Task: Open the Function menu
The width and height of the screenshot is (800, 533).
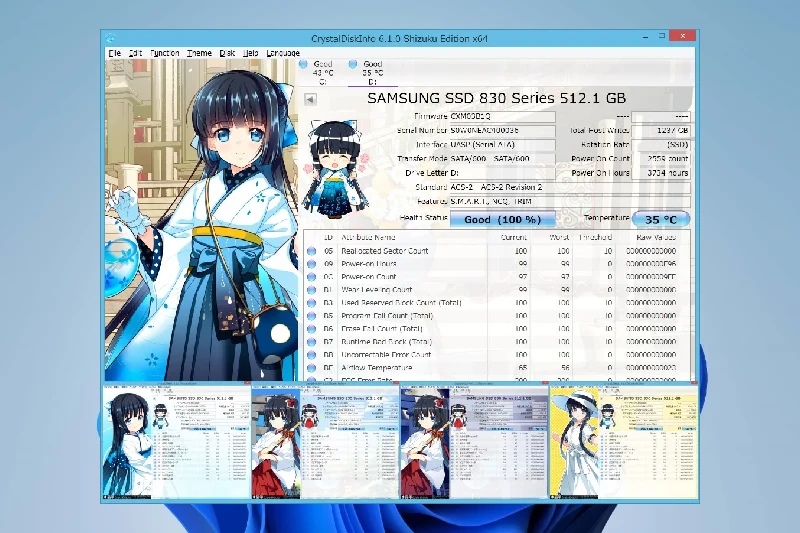Action: [x=164, y=53]
